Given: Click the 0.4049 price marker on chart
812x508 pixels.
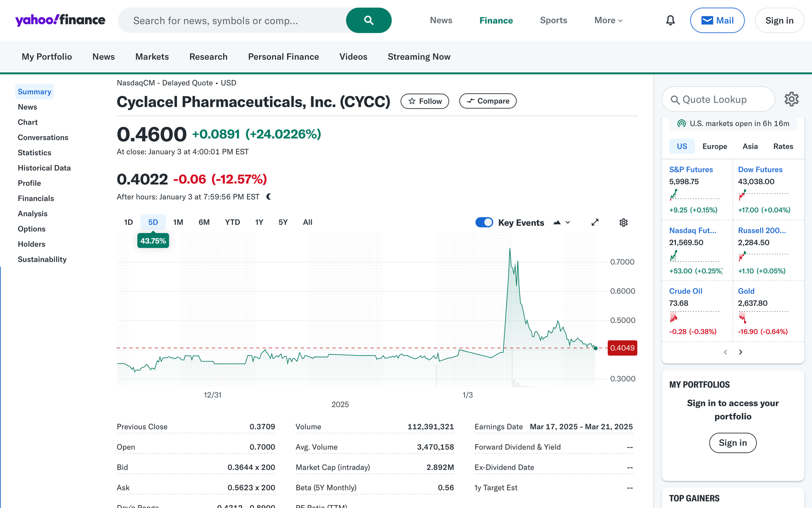Looking at the screenshot, I should point(622,348).
